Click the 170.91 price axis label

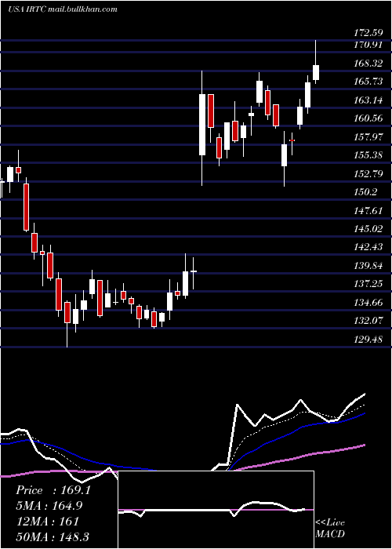(x=368, y=45)
